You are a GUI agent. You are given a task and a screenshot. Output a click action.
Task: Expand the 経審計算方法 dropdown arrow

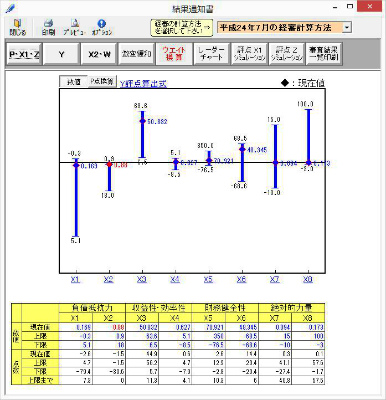tap(347, 27)
